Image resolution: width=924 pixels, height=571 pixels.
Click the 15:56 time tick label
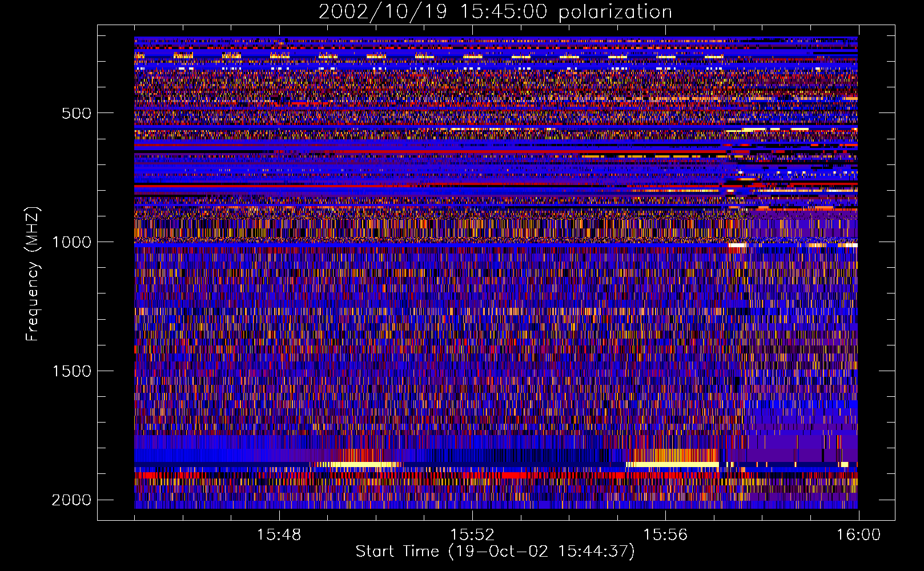665,535
